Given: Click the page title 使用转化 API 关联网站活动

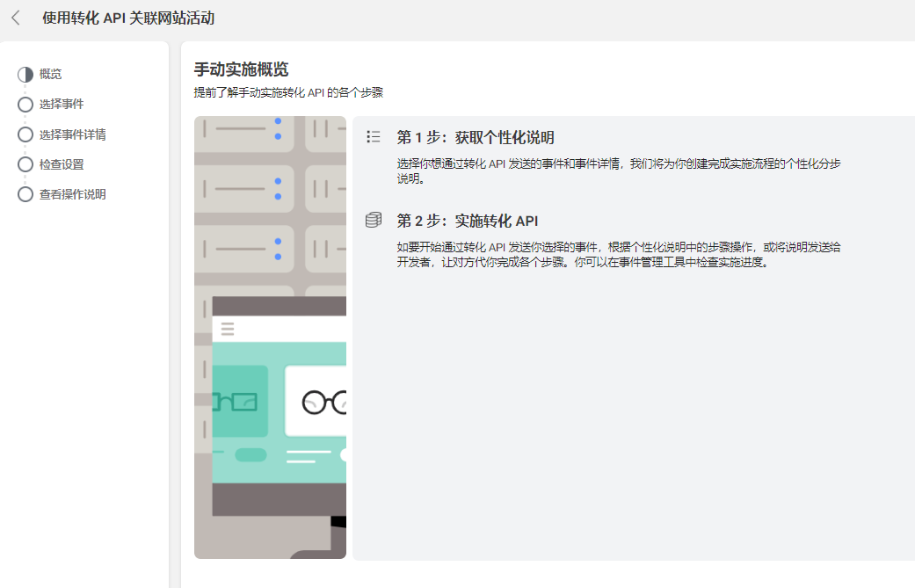Looking at the screenshot, I should click(128, 18).
